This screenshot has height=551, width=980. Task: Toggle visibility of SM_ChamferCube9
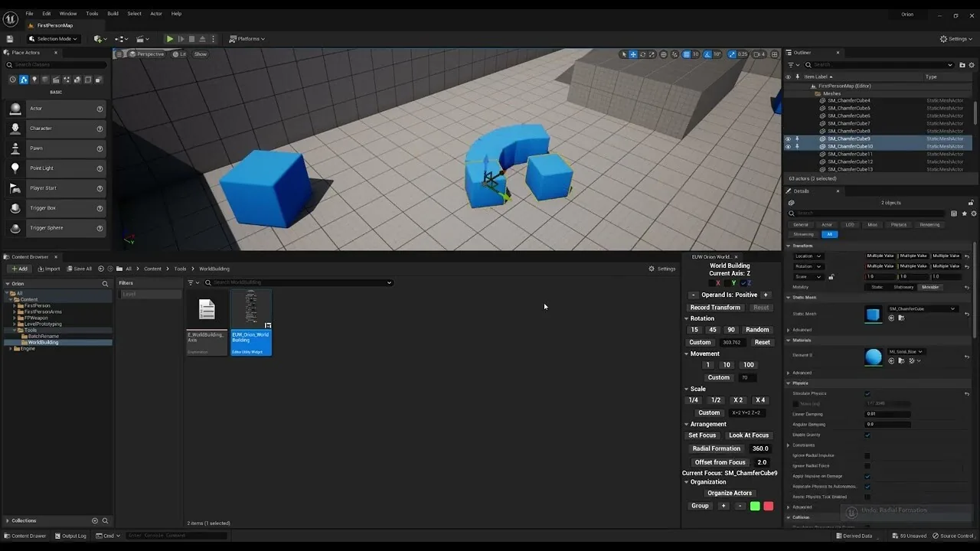[x=788, y=139]
